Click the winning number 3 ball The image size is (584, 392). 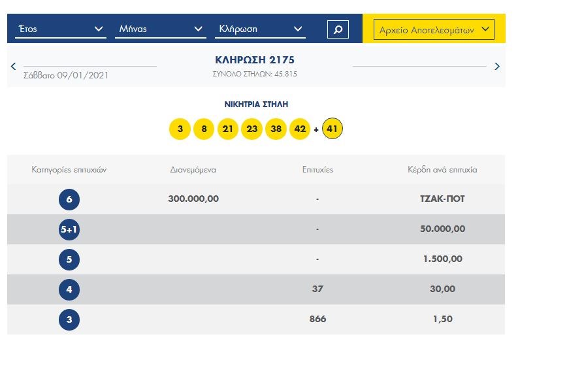pyautogui.click(x=180, y=129)
